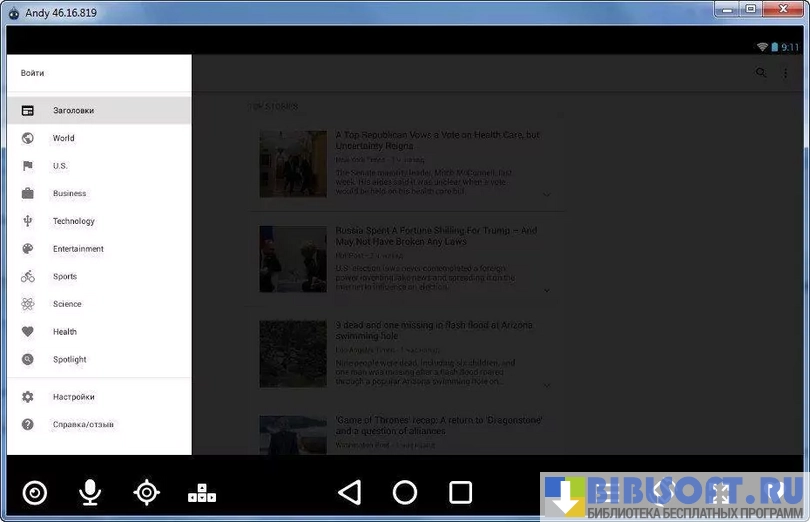Choose the Science category
The width and height of the screenshot is (810, 522).
pyautogui.click(x=67, y=304)
